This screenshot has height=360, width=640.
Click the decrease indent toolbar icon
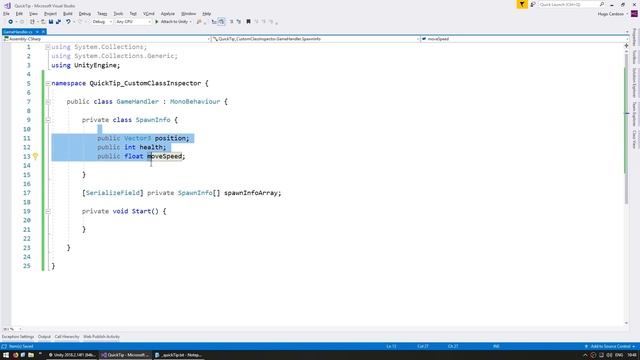tap(214, 22)
